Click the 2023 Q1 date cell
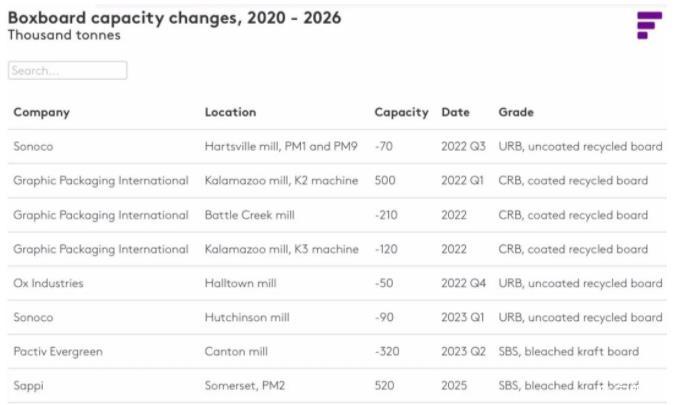 pyautogui.click(x=462, y=317)
